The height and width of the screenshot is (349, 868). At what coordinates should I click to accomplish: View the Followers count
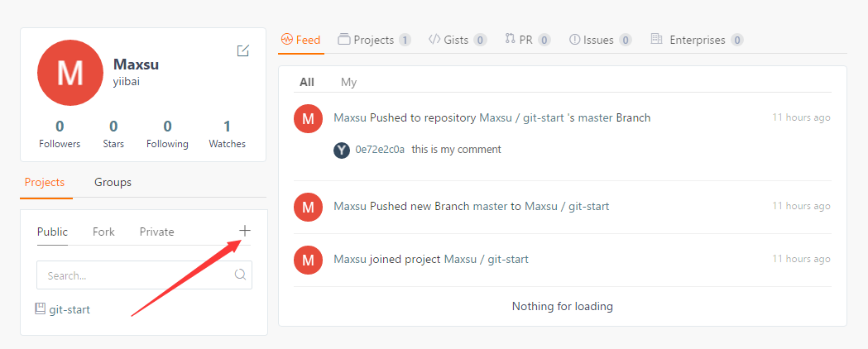point(60,134)
